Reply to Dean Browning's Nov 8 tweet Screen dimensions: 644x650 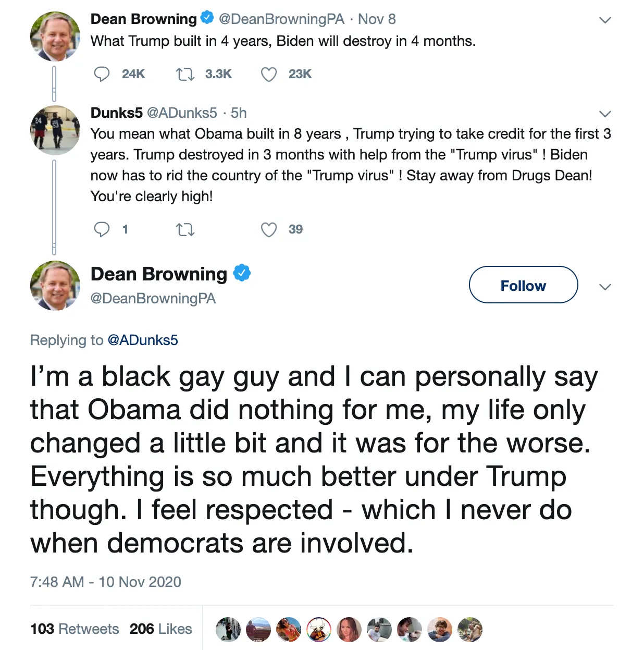(102, 74)
